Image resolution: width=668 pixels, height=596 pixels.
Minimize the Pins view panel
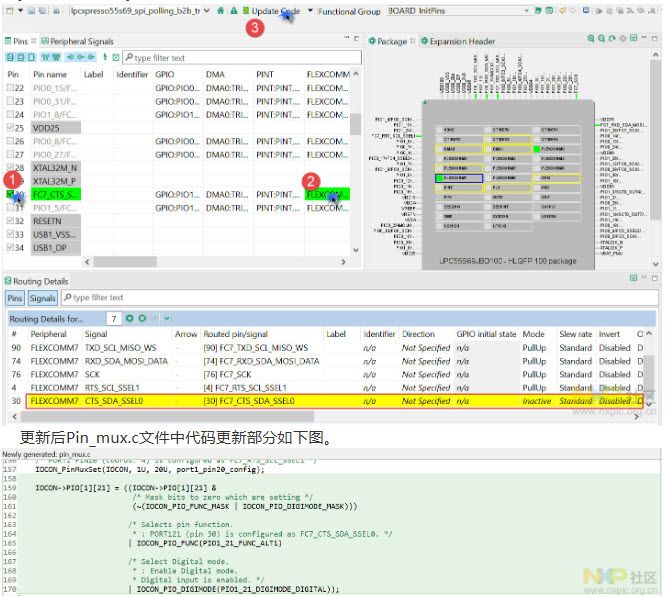(347, 38)
